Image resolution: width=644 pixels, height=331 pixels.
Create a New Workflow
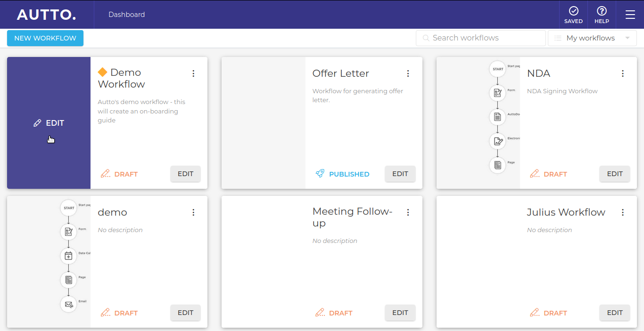[x=45, y=38]
